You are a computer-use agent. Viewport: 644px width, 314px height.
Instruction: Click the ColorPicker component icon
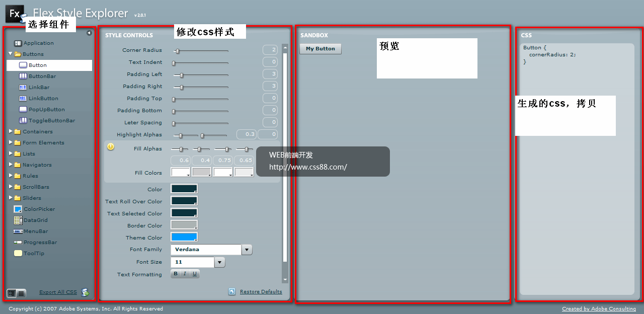coord(18,209)
